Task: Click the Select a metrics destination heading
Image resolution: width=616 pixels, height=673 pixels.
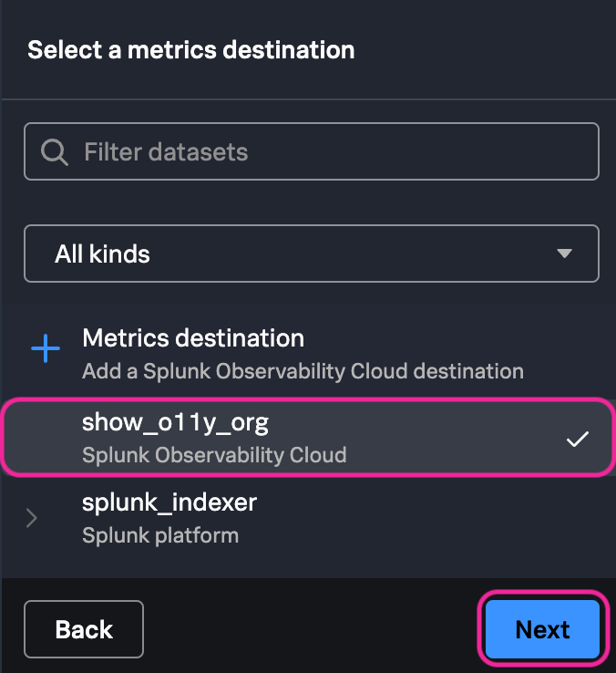Action: pyautogui.click(x=191, y=49)
